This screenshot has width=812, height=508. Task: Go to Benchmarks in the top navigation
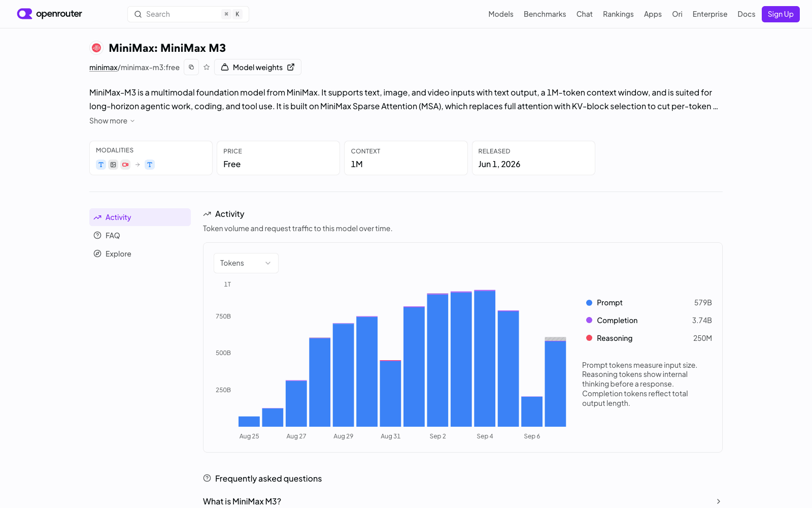[545, 14]
